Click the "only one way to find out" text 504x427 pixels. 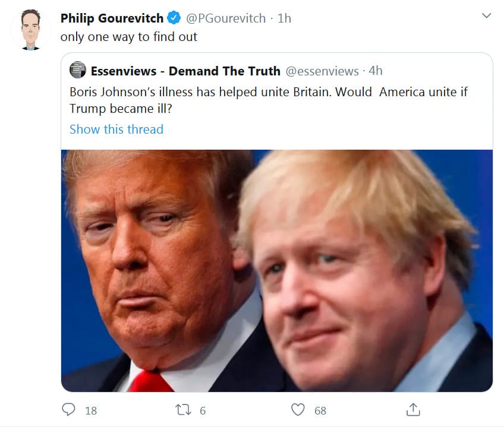click(129, 37)
